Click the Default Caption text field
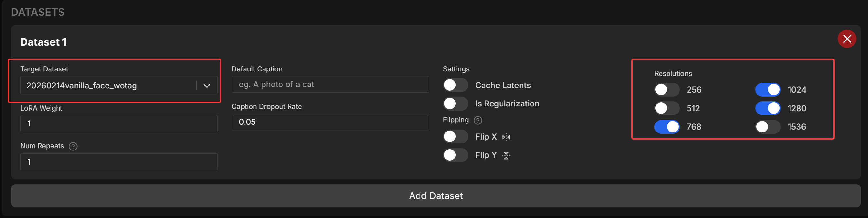Screen dimensions: 868x218 [330, 84]
